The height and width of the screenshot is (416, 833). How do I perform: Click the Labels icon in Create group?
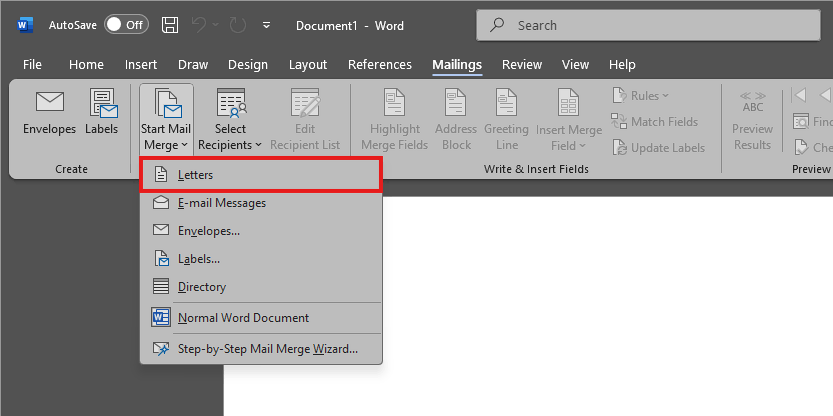(x=101, y=103)
